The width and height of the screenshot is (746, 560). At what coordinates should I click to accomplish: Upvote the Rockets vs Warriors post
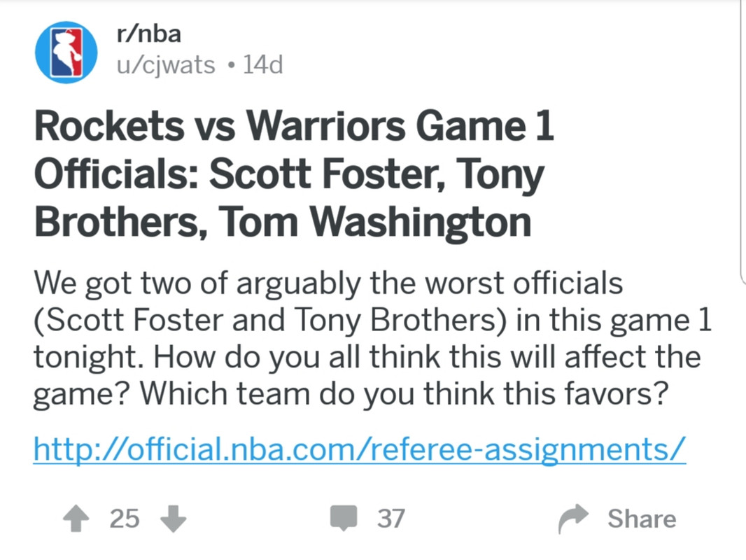coord(76,518)
